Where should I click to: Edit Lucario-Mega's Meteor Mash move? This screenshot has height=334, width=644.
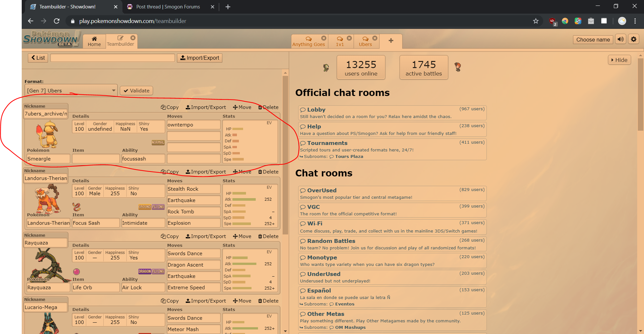point(194,329)
